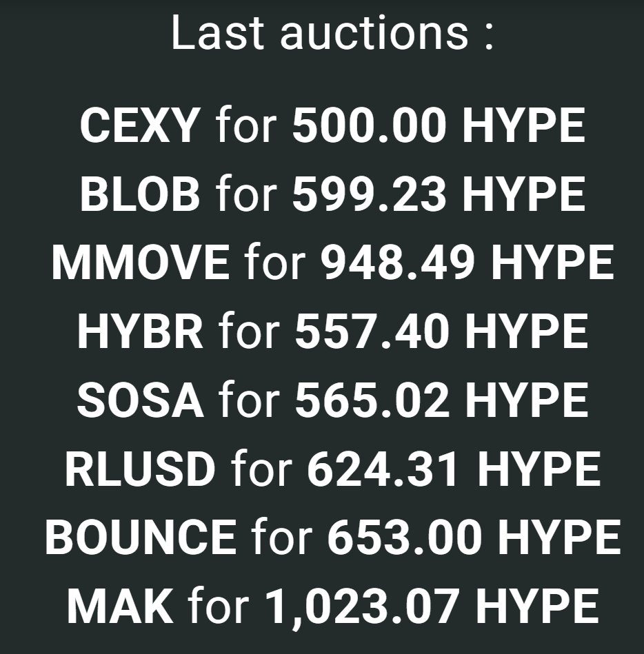Click HYPE label in the SOSA row
Viewport: 644px width, 654px height.
point(526,400)
